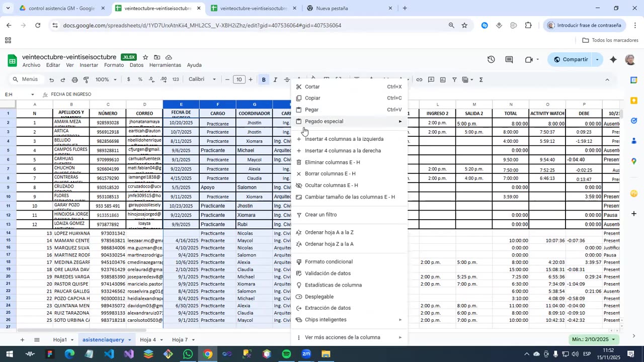This screenshot has height=362, width=644.
Task: Switch to Hoja 7 sheet tab
Action: [180, 340]
